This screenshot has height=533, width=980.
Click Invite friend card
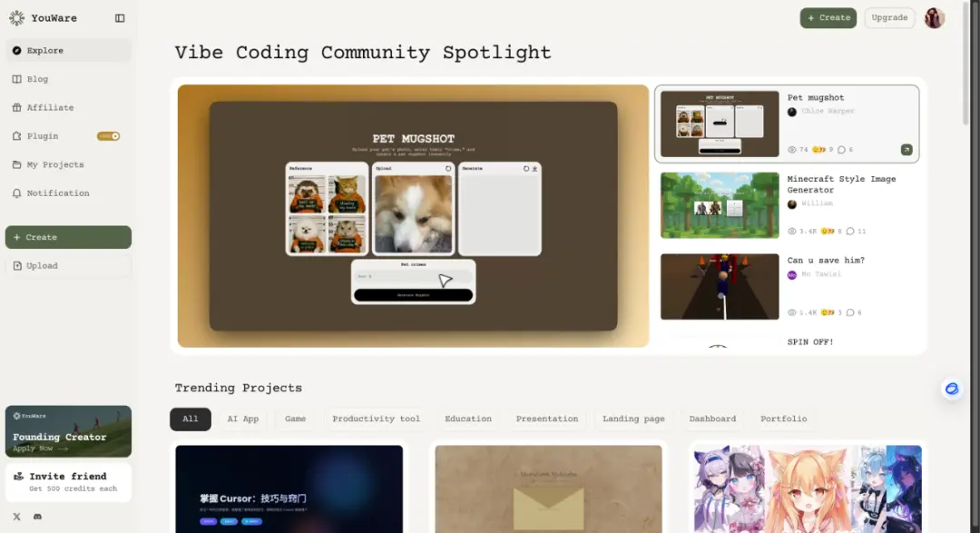click(x=68, y=482)
